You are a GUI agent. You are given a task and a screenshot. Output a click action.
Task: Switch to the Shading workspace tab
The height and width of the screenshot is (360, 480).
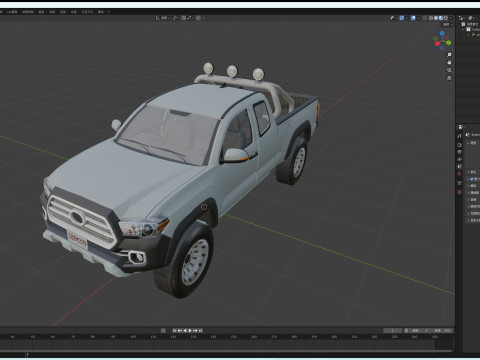click(41, 12)
